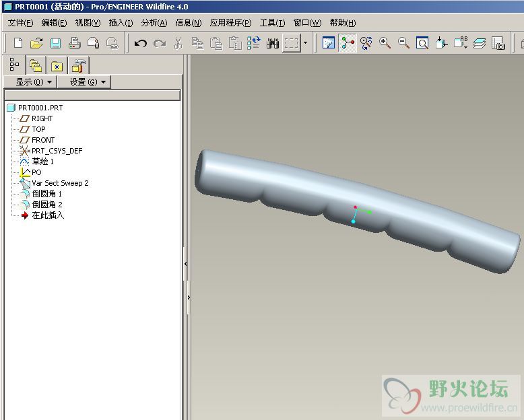
Task: Switch to the Model Tree tab
Action: pyautogui.click(x=14, y=65)
